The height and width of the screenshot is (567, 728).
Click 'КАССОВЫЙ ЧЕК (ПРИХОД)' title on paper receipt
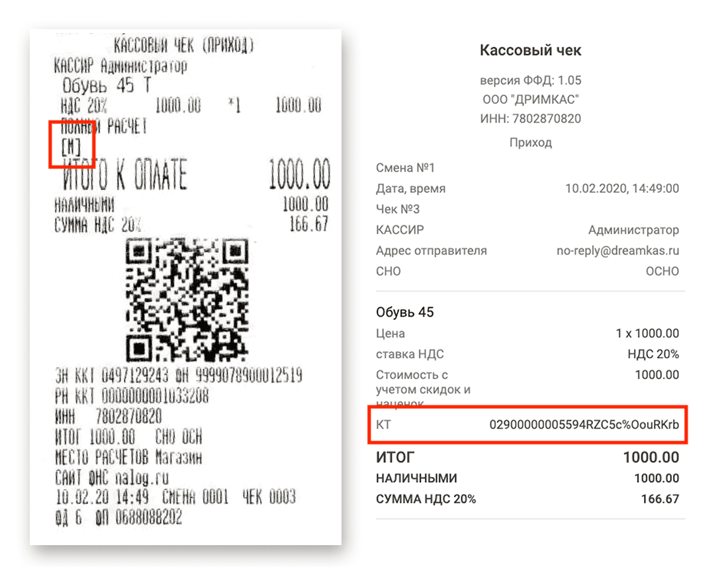coord(184,46)
